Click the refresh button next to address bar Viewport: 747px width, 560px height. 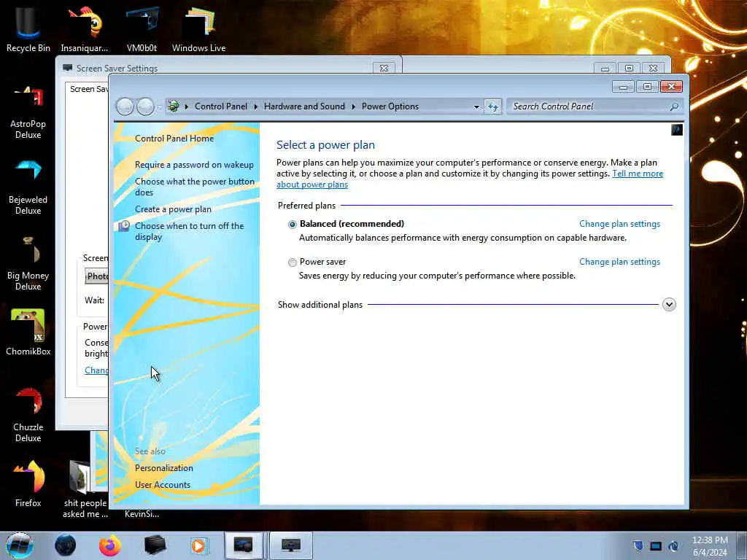coord(492,106)
